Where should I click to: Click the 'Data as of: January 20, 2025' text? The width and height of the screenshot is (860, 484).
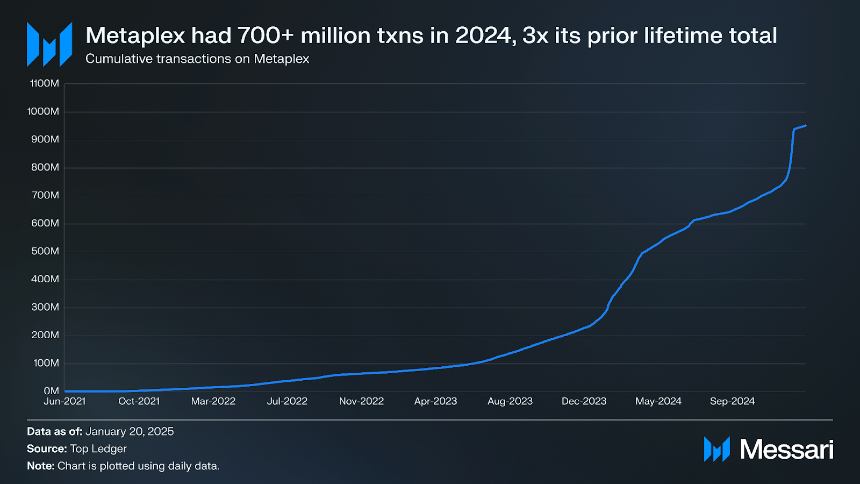100,431
